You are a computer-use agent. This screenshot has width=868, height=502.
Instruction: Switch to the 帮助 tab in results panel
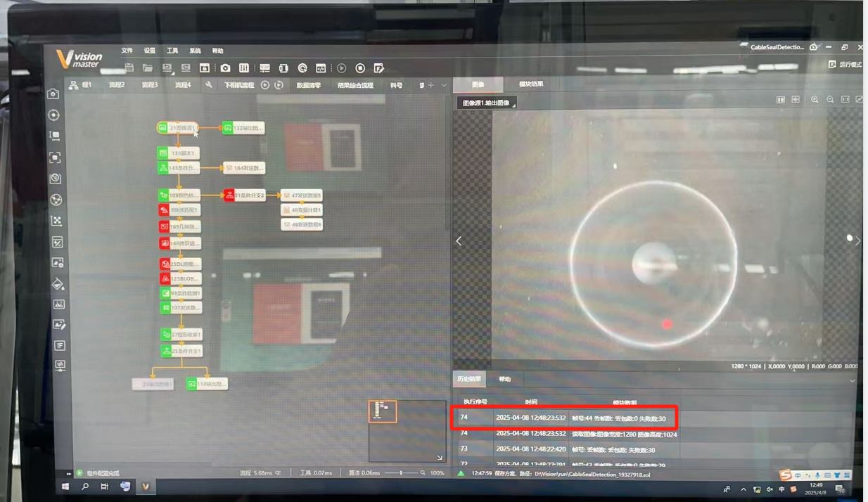pyautogui.click(x=505, y=379)
